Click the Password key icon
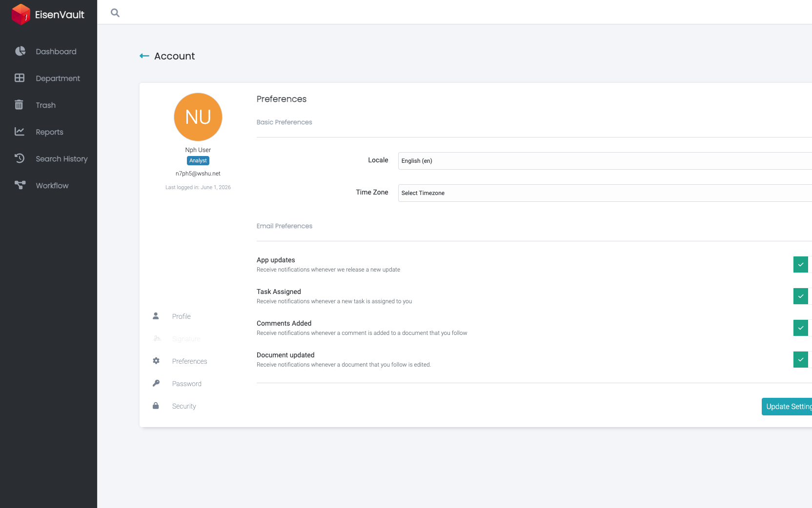The image size is (812, 508). (156, 383)
